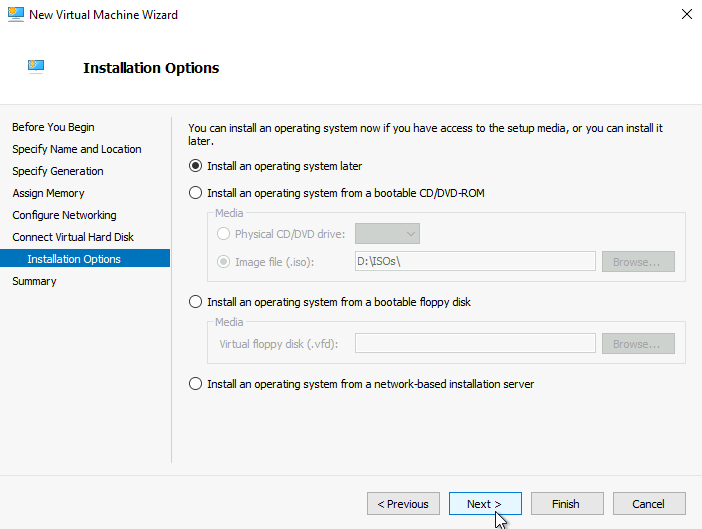
Task: Click the Image file (.iso) path field
Action: [x=475, y=261]
